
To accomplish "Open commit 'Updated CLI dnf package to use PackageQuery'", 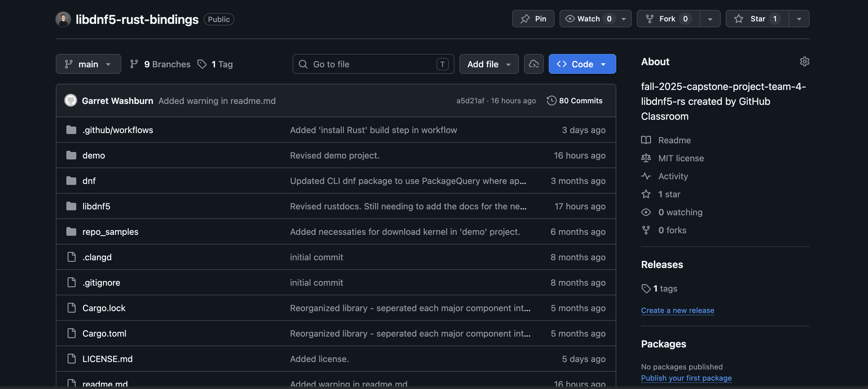I will click(x=408, y=181).
